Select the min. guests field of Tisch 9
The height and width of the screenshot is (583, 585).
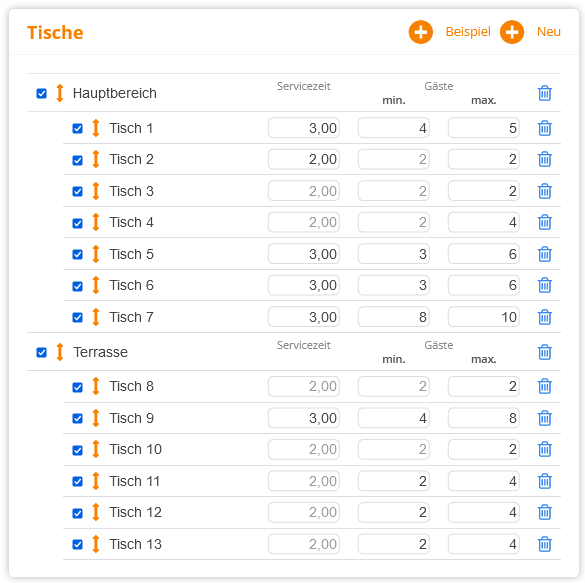coord(394,418)
